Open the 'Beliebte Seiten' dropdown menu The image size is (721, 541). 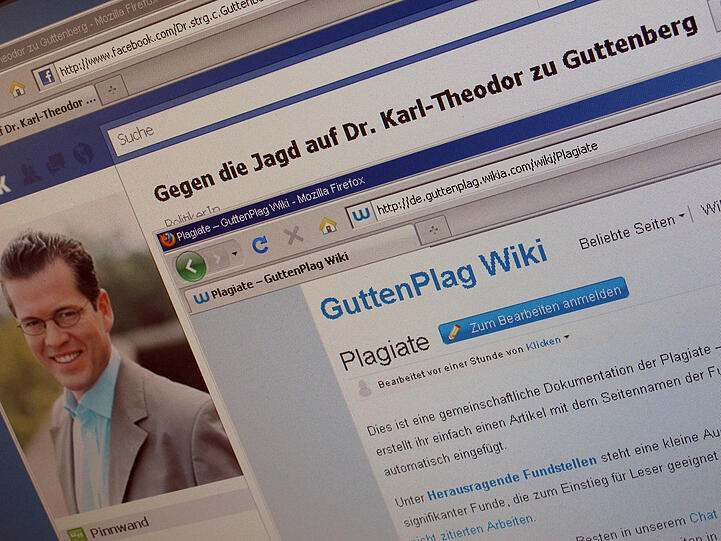click(x=631, y=231)
